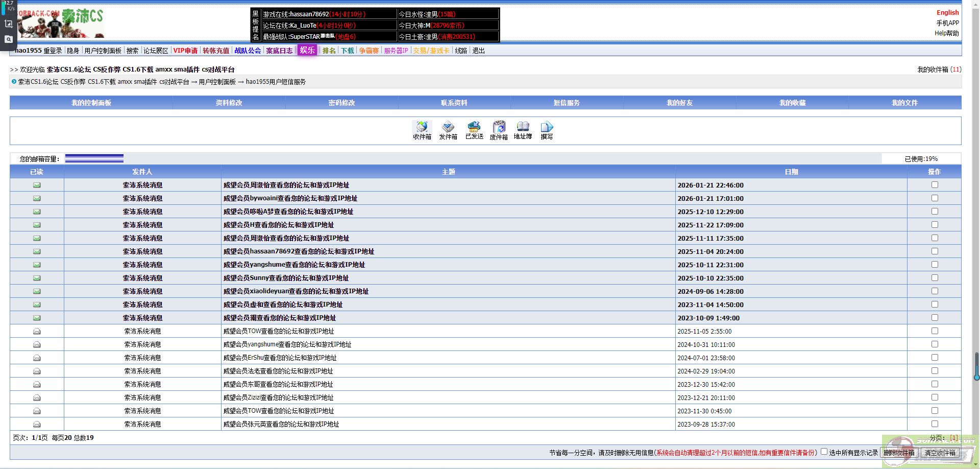Open the 娱乐 menu in the navigation bar

[x=307, y=50]
